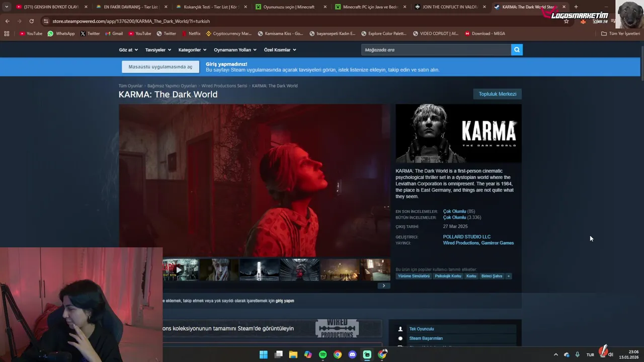This screenshot has width=644, height=362.
Task: Advance the screenshot strip with the right arrow
Action: (x=383, y=286)
